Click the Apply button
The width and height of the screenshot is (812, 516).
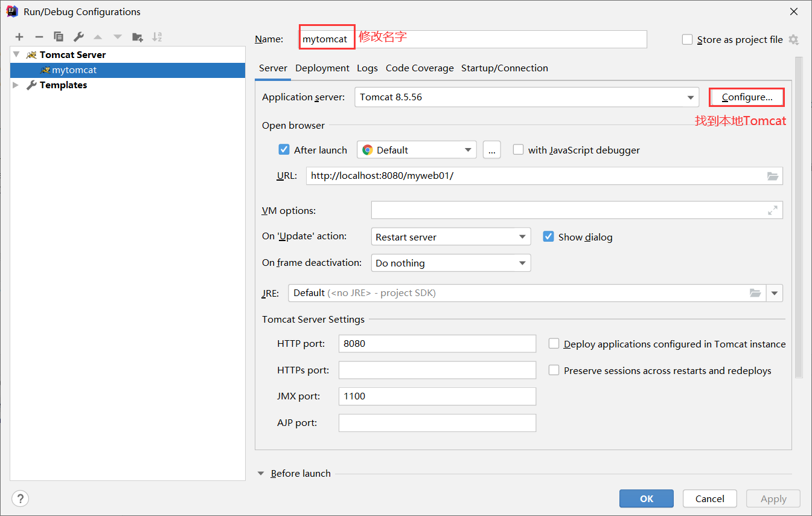(773, 498)
